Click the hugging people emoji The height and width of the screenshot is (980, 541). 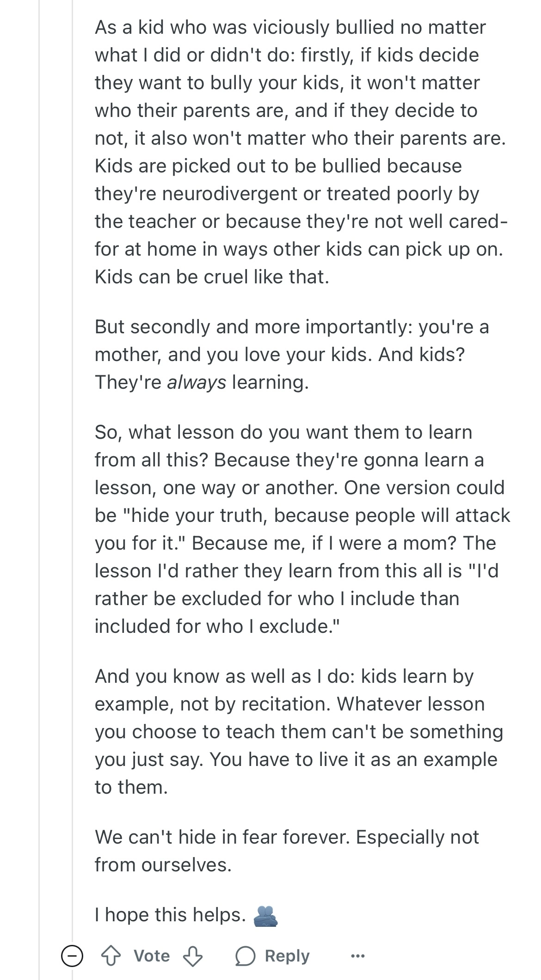pos(265,915)
